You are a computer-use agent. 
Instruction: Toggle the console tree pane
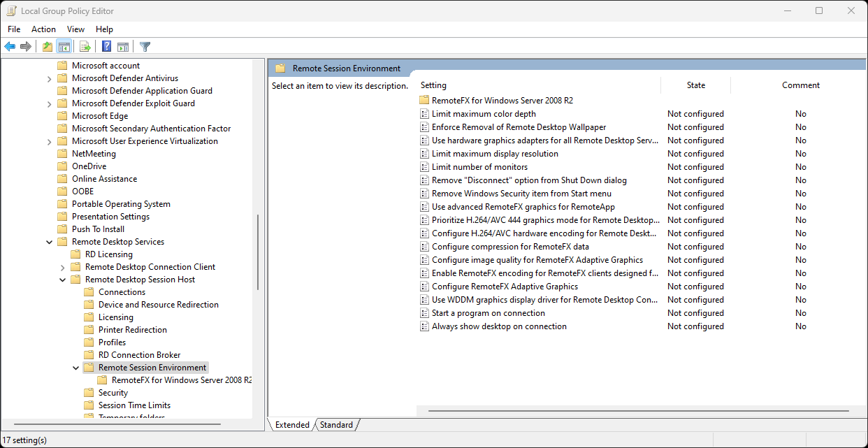pyautogui.click(x=64, y=46)
